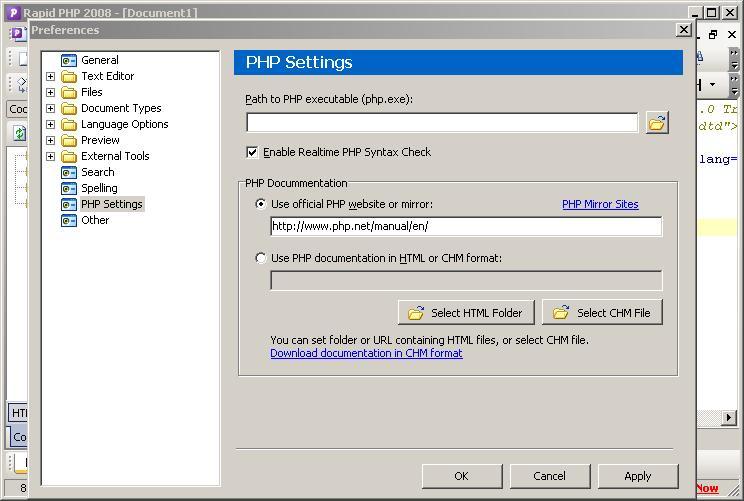The height and width of the screenshot is (501, 744).
Task: Expand the External Tools tree node
Action: pyautogui.click(x=50, y=157)
